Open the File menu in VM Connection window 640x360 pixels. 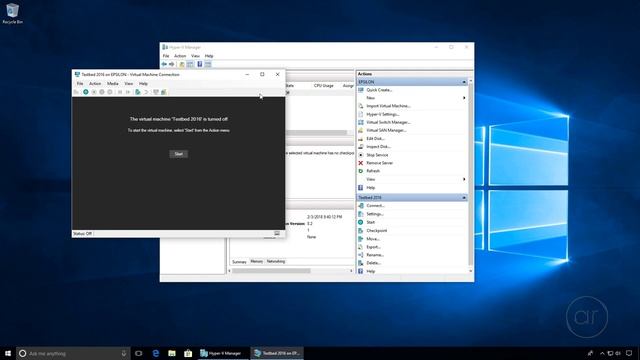(x=80, y=84)
